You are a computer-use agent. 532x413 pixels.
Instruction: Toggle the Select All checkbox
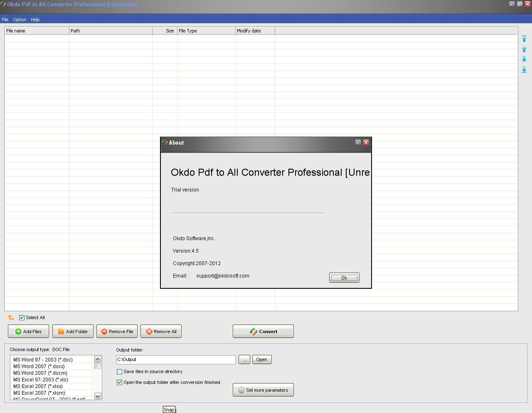coord(22,317)
